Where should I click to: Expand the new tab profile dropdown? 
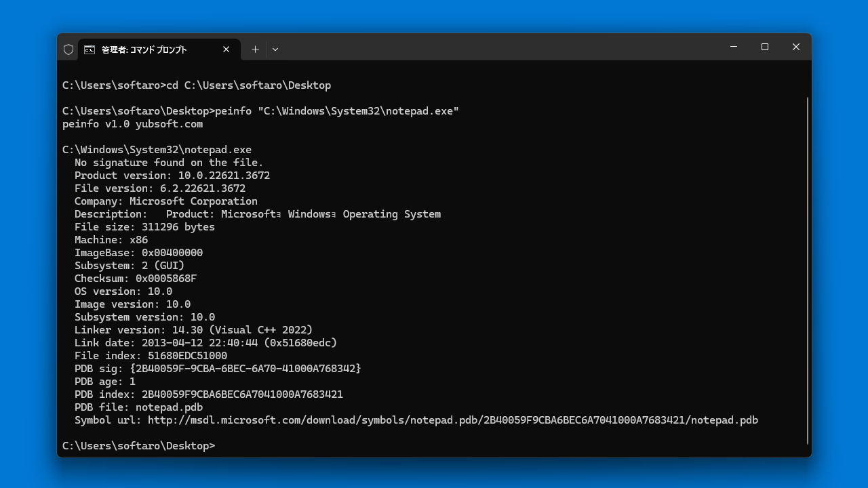[x=275, y=49]
